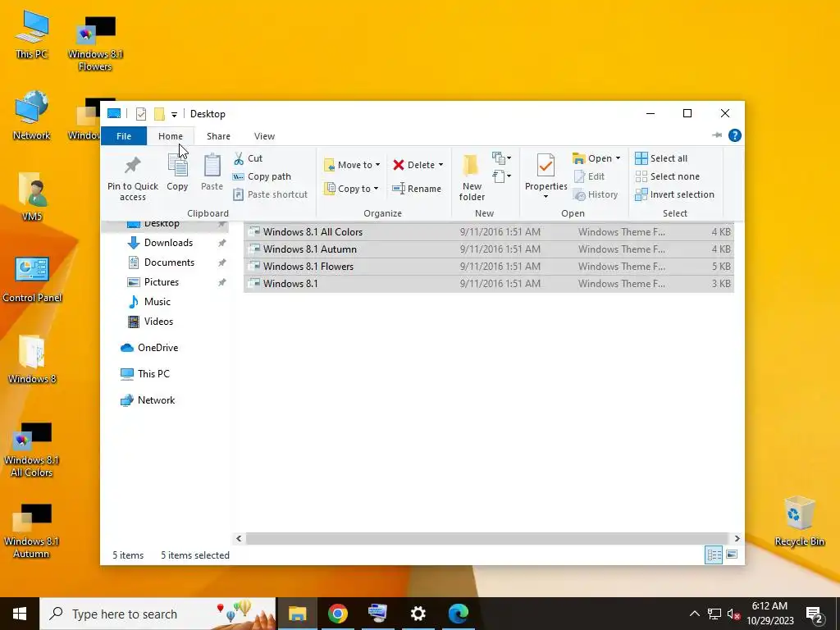Click the Copy ribbon icon
This screenshot has height=630, width=840.
tap(177, 165)
